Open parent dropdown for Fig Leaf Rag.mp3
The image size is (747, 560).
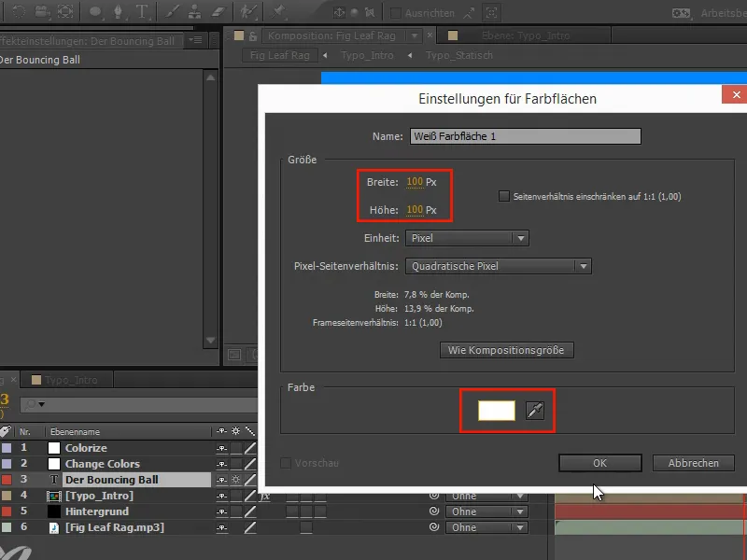tap(486, 527)
